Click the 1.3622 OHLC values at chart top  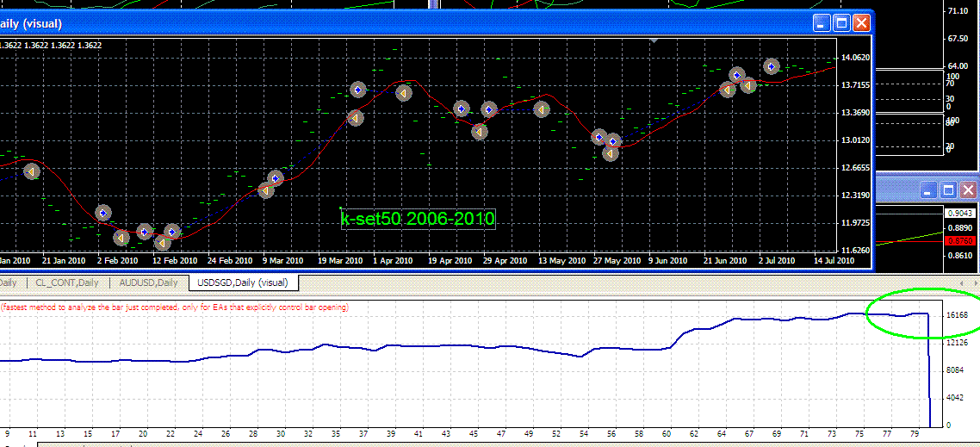coord(51,45)
